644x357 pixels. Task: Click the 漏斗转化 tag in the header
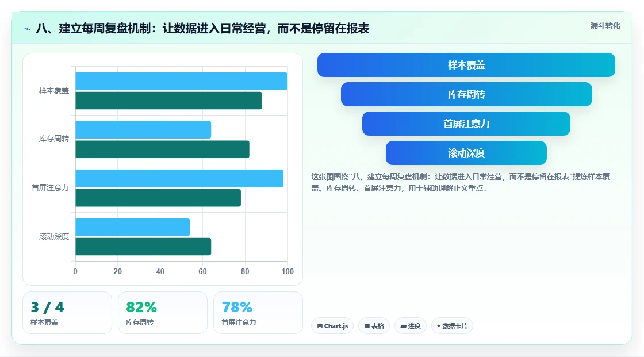pyautogui.click(x=605, y=25)
